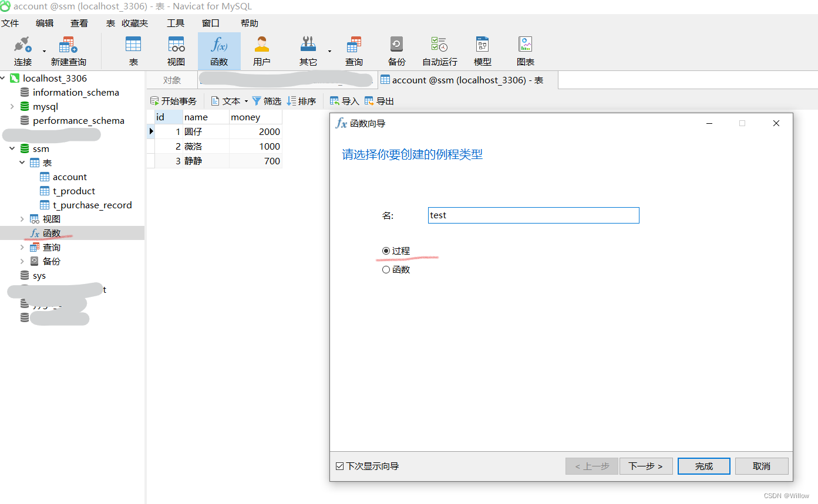
Task: Click the 完成 finish button
Action: (704, 466)
